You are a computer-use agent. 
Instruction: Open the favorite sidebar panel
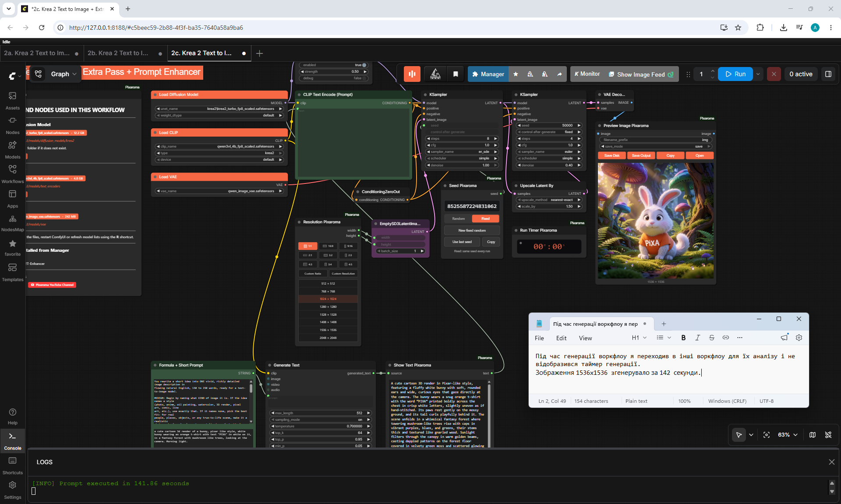(12, 247)
